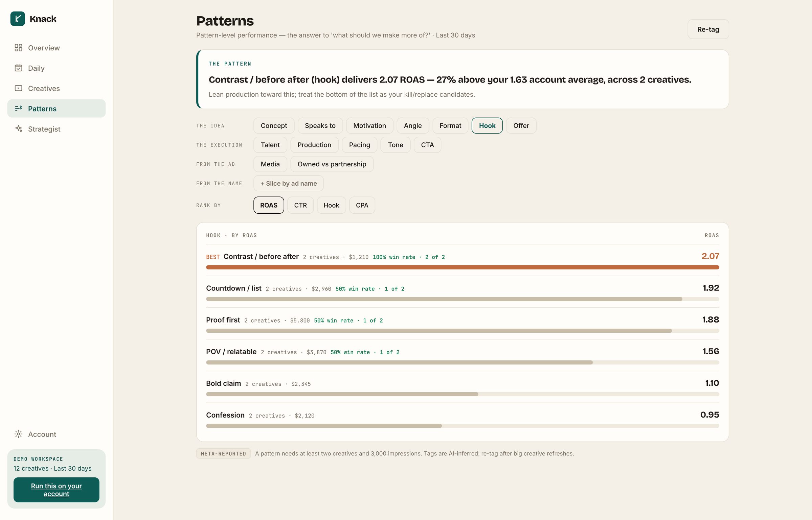Image resolution: width=812 pixels, height=520 pixels.
Task: Rank by Hook in the Rank By row
Action: (x=331, y=205)
